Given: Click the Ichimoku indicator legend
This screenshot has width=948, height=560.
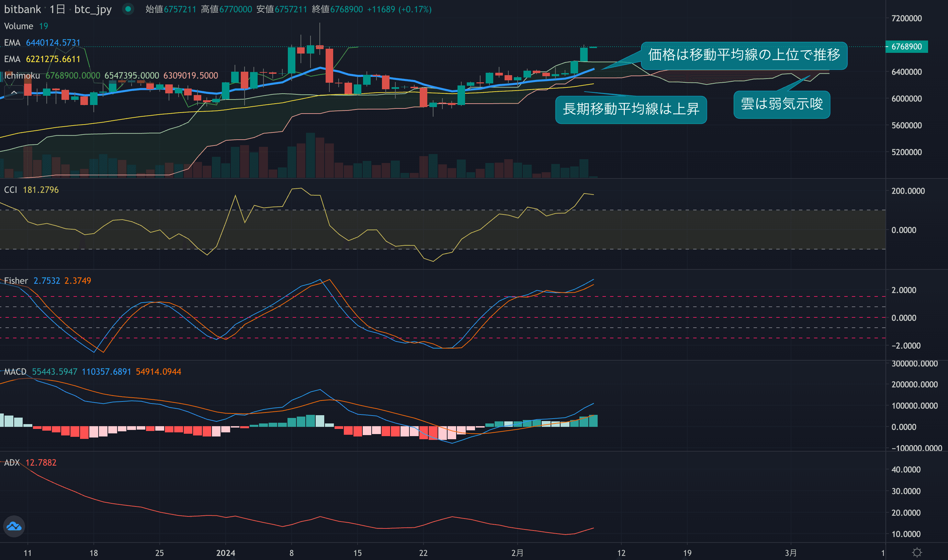Looking at the screenshot, I should (22, 75).
